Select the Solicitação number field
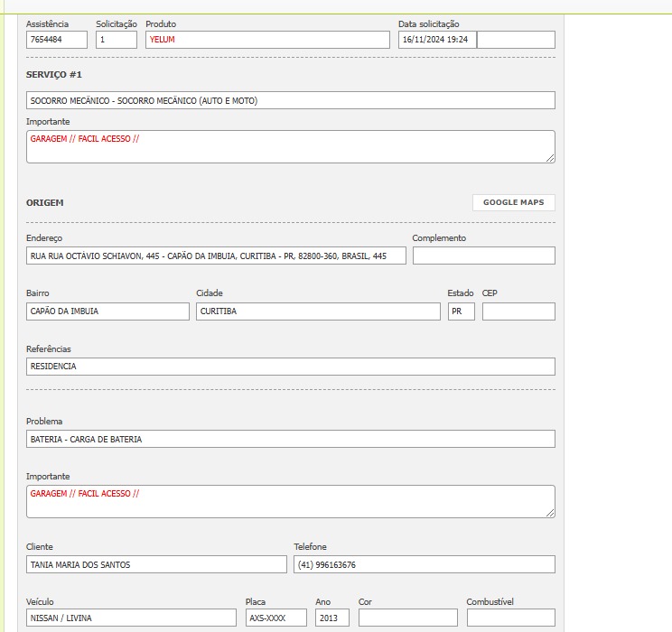 tap(117, 40)
